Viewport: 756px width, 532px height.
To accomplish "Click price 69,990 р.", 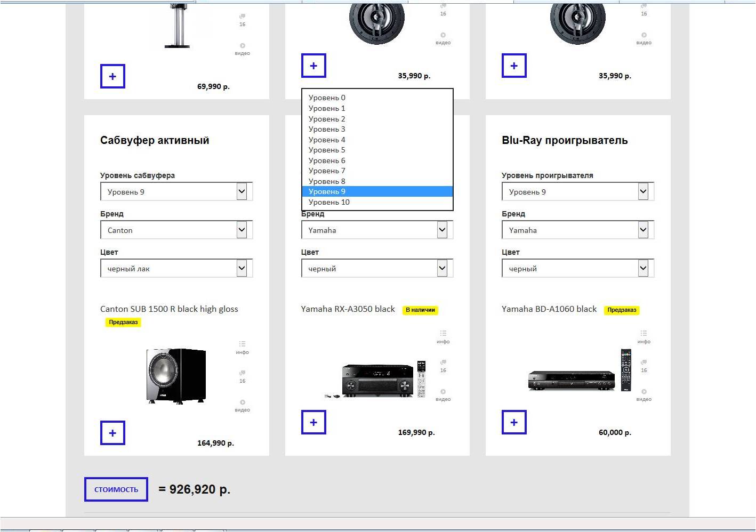I will tap(213, 86).
